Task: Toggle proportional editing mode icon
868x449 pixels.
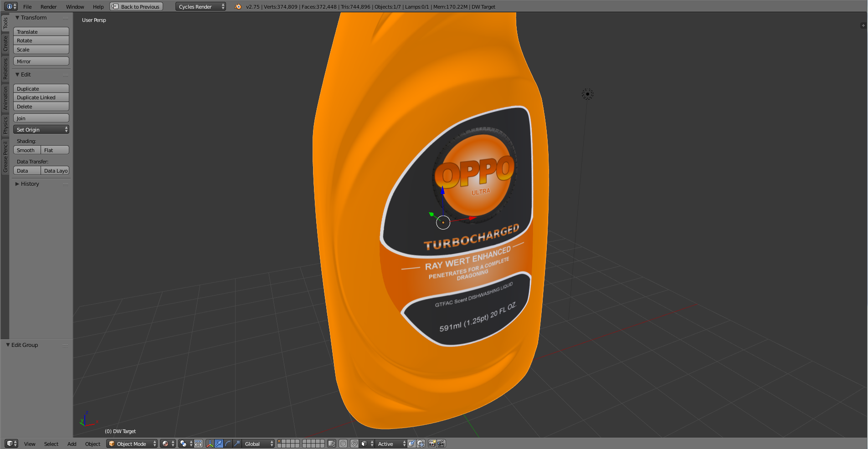Action: (343, 444)
